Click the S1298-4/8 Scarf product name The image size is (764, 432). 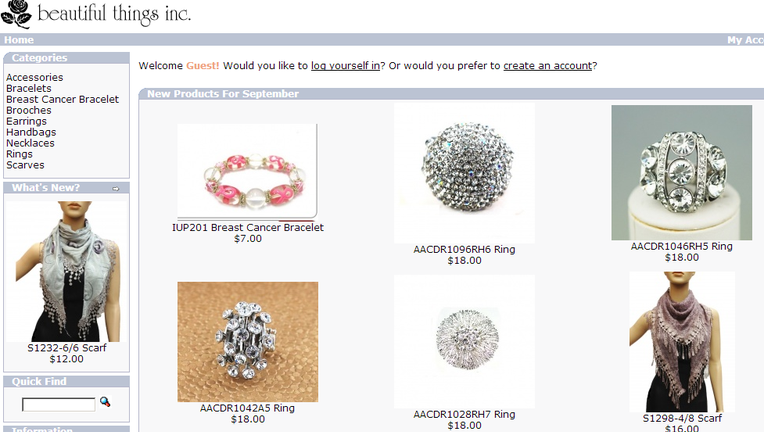pyautogui.click(x=682, y=418)
